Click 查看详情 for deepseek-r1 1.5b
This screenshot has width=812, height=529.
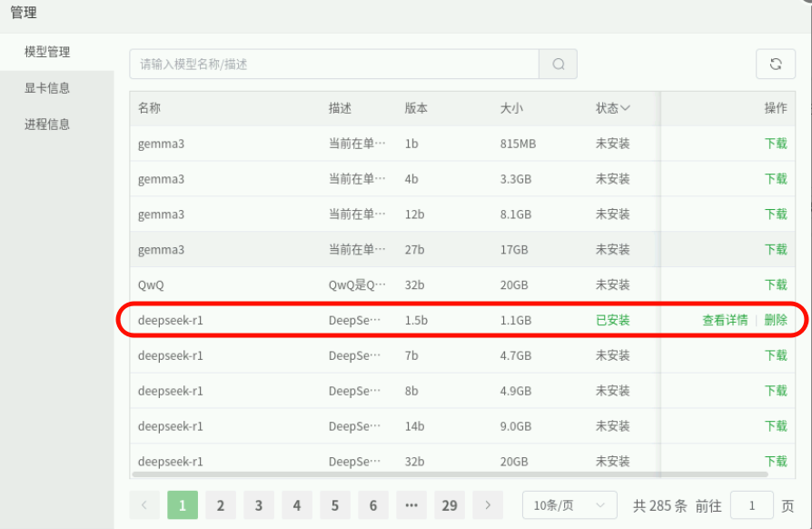[x=725, y=320]
